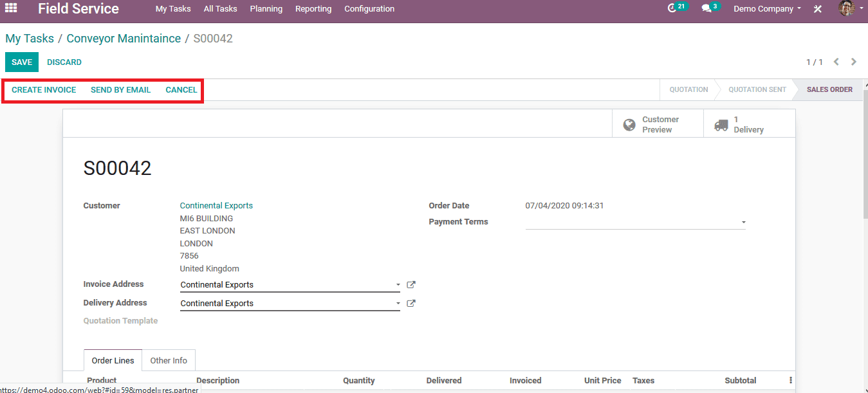
Task: Sort by the Delivered column header
Action: tap(444, 381)
